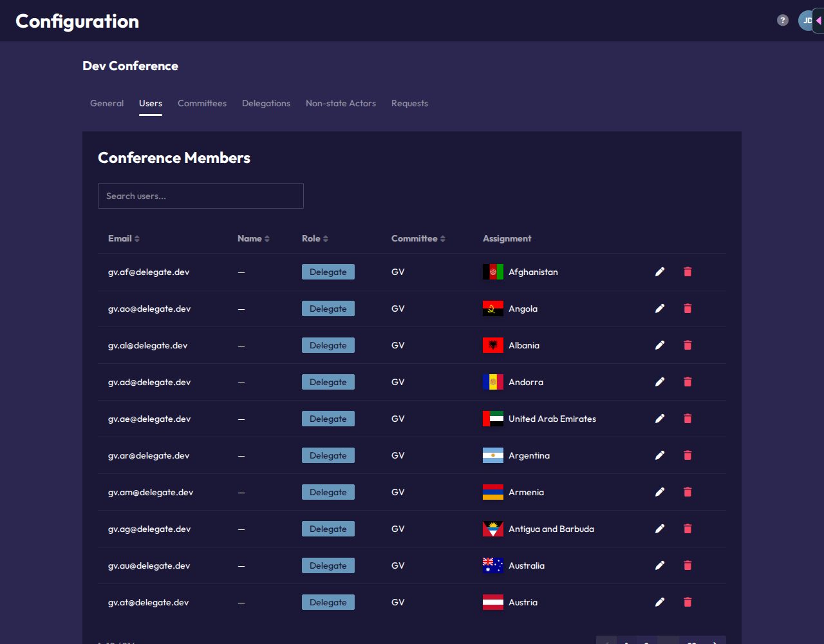Click the Antigua and Barbuda assignment text
Image resolution: width=824 pixels, height=644 pixels.
[551, 529]
